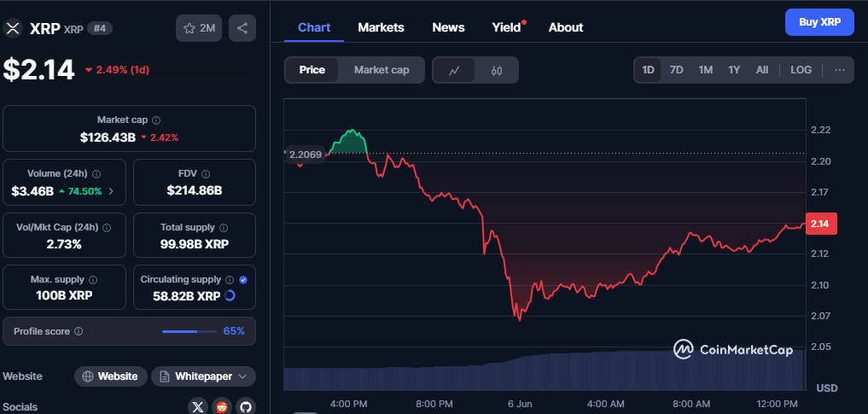Click the Profile score progress bar
This screenshot has height=414, width=868.
point(189,331)
